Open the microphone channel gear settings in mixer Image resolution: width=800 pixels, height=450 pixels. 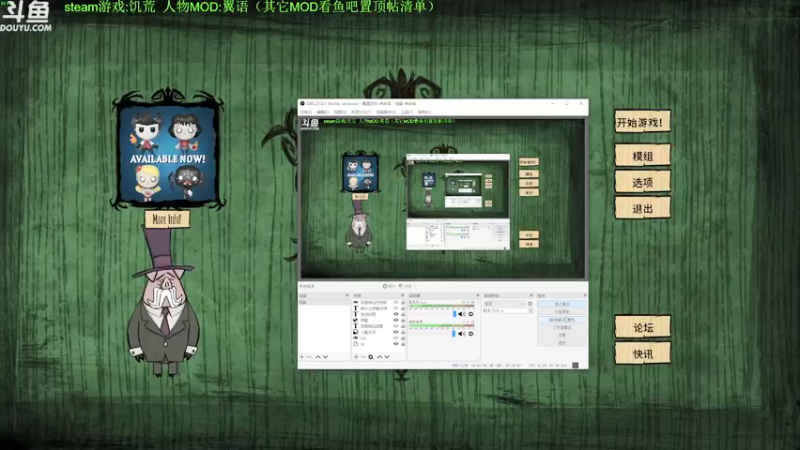click(x=471, y=314)
